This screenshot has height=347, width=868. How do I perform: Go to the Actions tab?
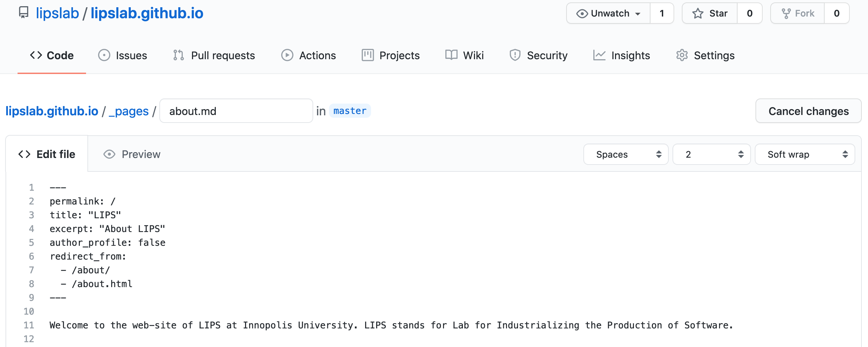coord(308,55)
